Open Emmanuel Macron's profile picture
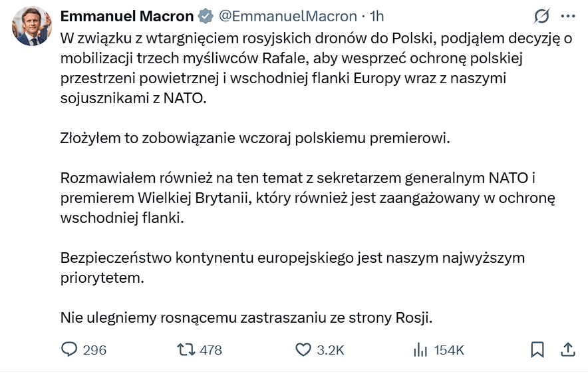588x374 pixels. point(31,27)
